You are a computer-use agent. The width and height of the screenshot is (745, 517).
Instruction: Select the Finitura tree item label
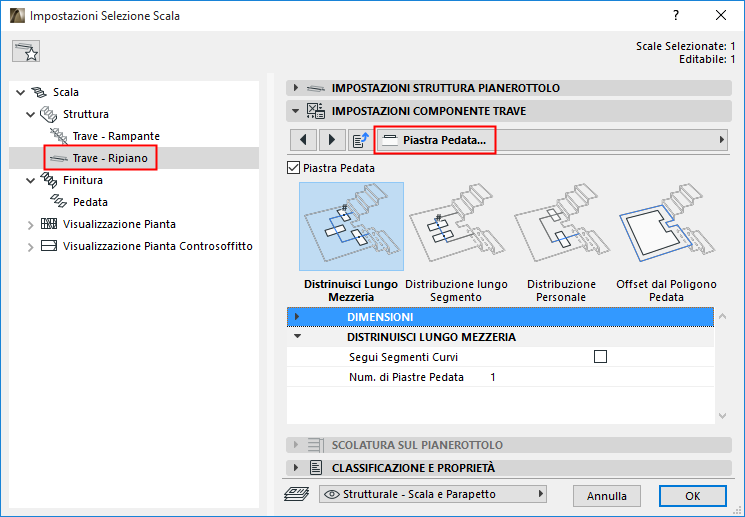coord(83,180)
